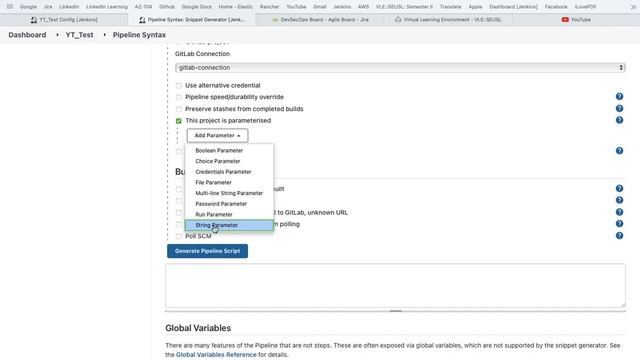This screenshot has height=360, width=640.
Task: Click arrow between Dashboard and YT_Test breadcrumbs
Action: point(57,35)
